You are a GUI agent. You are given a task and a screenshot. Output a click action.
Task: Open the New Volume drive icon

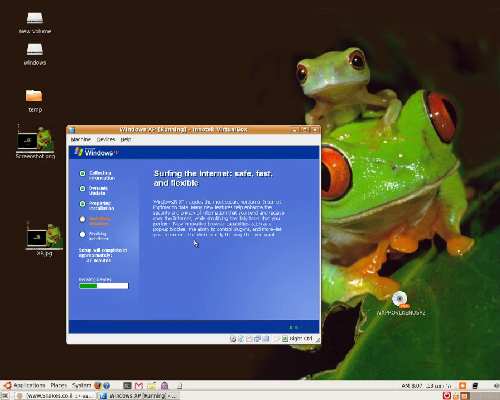pyautogui.click(x=35, y=22)
